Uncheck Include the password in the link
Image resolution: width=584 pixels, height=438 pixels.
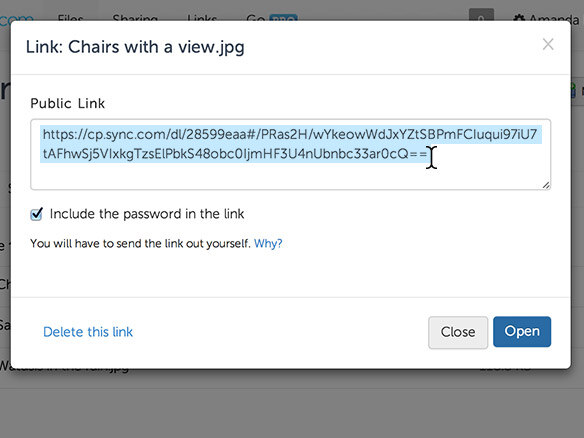36,214
